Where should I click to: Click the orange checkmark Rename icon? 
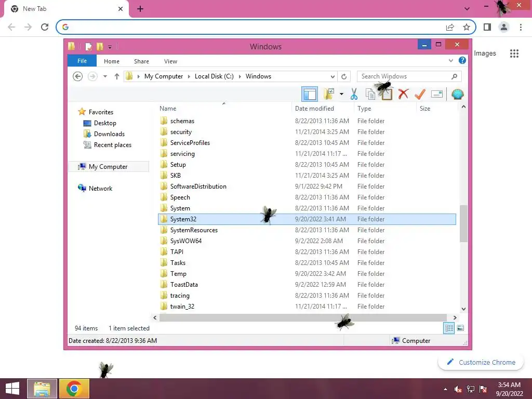(420, 94)
